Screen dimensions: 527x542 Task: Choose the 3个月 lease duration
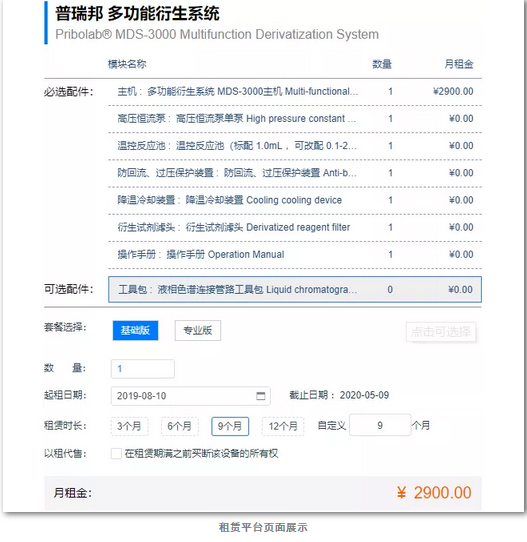coord(129,426)
